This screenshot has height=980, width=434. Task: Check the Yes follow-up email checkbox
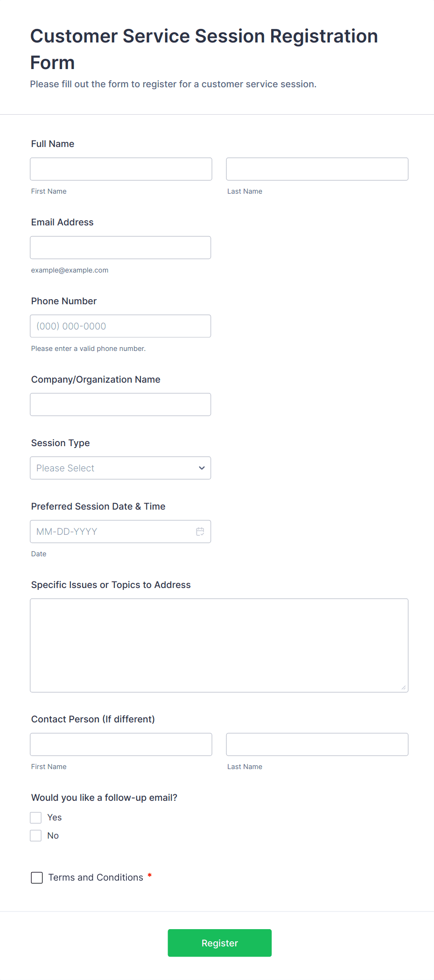[36, 818]
